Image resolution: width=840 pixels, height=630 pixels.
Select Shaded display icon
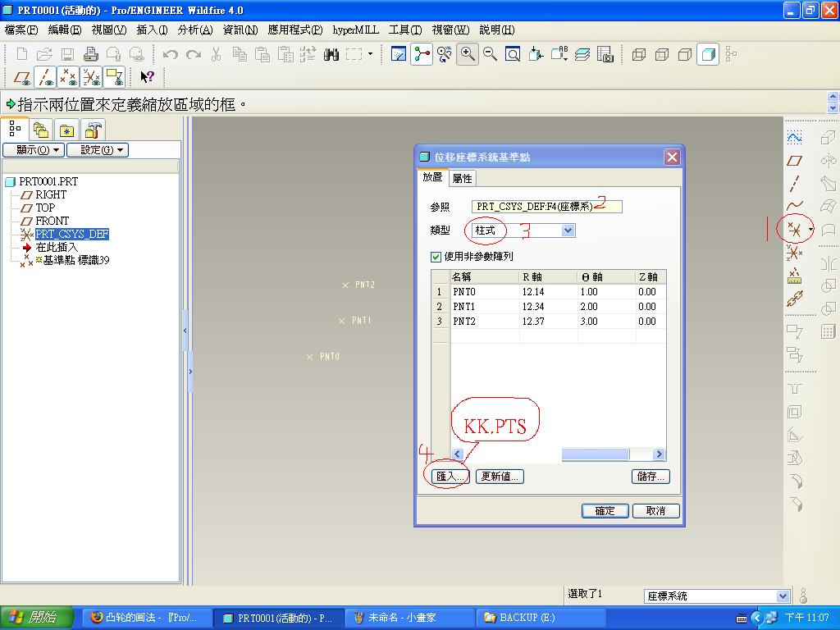tap(708, 54)
